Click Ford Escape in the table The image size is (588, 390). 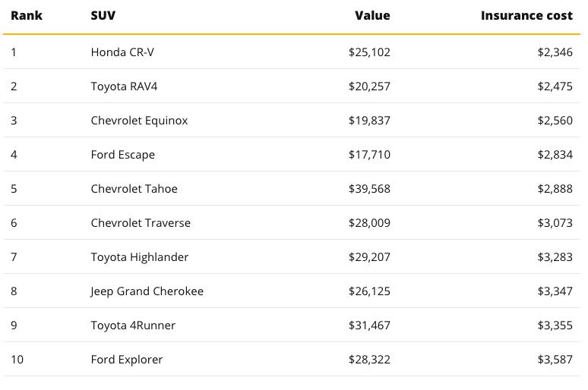[x=122, y=155]
